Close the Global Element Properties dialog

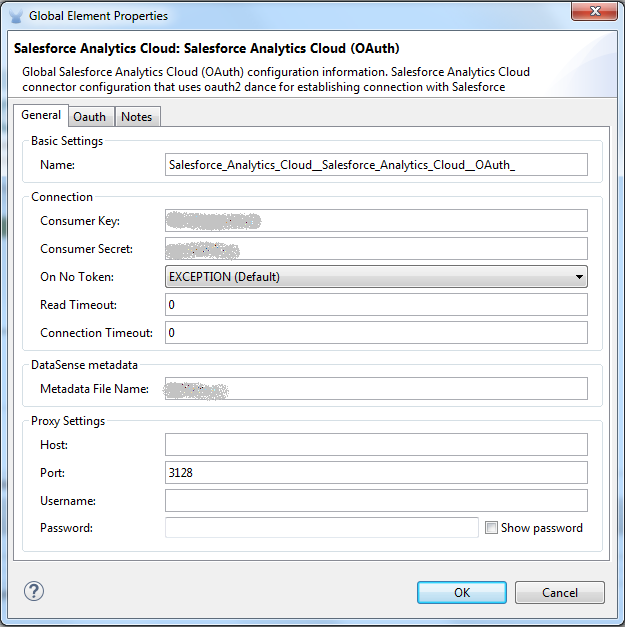594,11
